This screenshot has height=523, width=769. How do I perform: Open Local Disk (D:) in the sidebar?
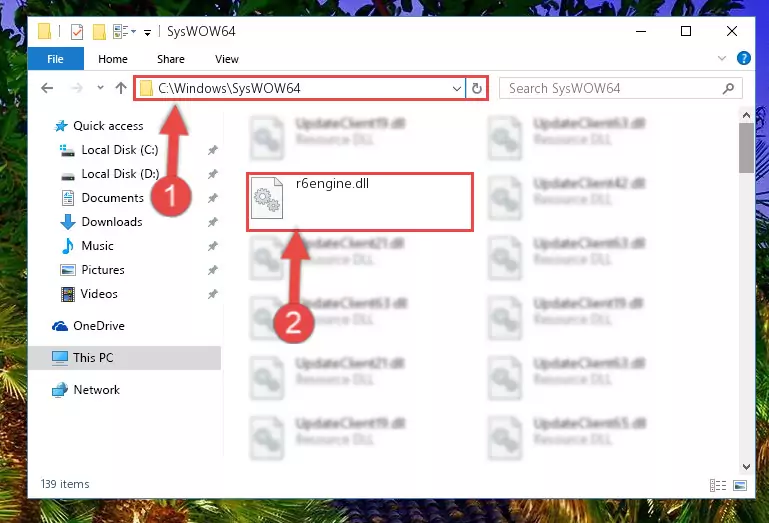coord(120,174)
